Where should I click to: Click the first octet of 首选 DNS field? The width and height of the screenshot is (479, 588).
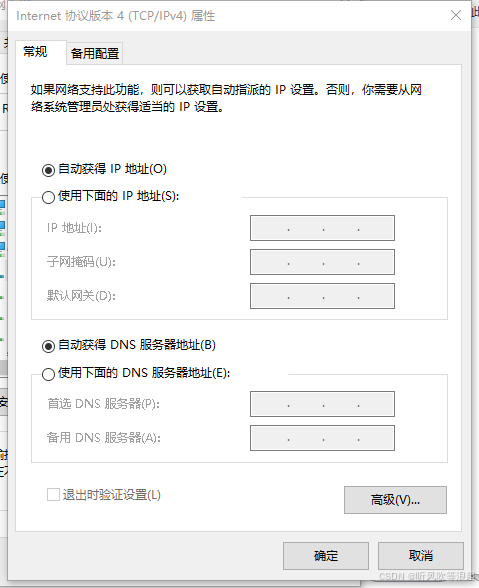pos(269,404)
